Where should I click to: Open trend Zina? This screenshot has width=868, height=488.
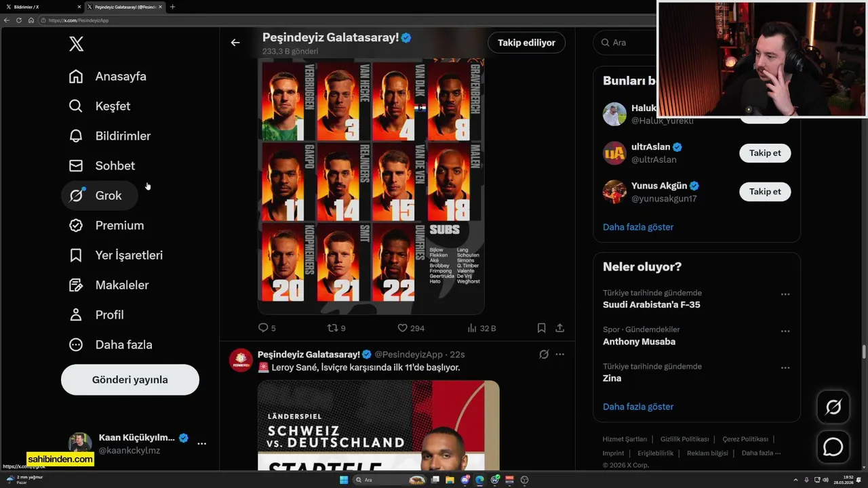pos(612,378)
